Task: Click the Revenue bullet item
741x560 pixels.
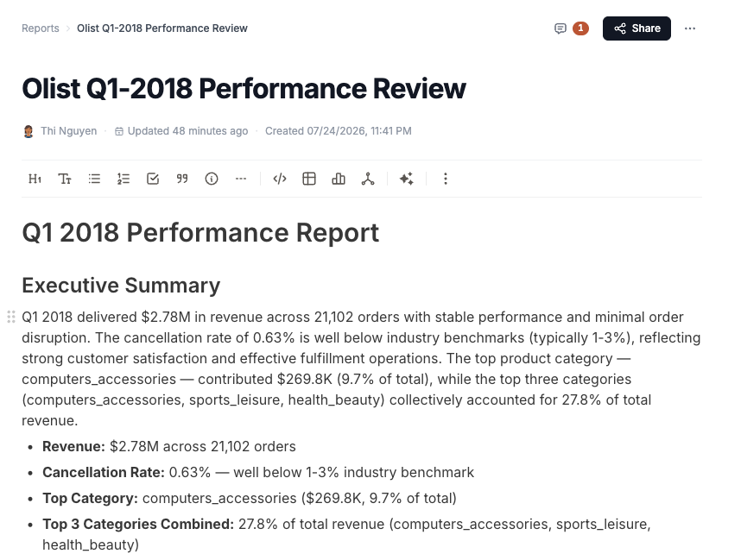Action: (x=169, y=446)
